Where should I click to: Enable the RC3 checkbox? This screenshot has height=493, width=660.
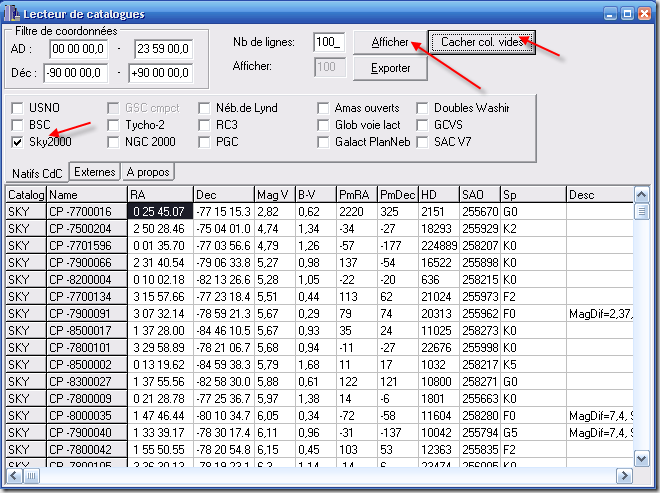[204, 125]
